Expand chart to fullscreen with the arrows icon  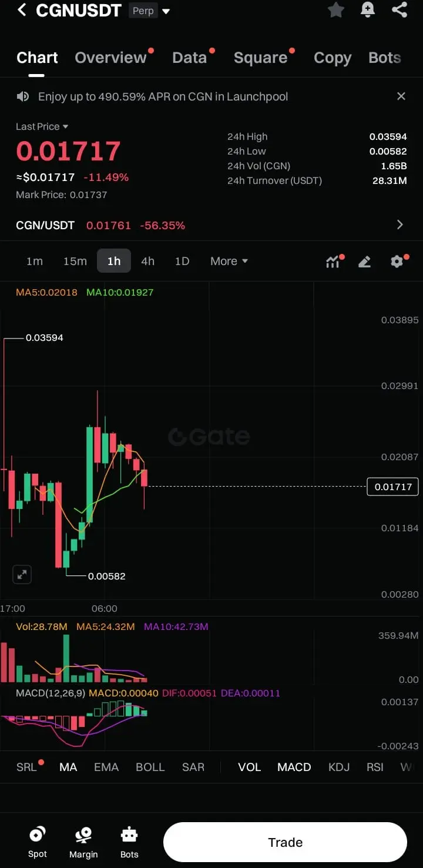tap(22, 575)
